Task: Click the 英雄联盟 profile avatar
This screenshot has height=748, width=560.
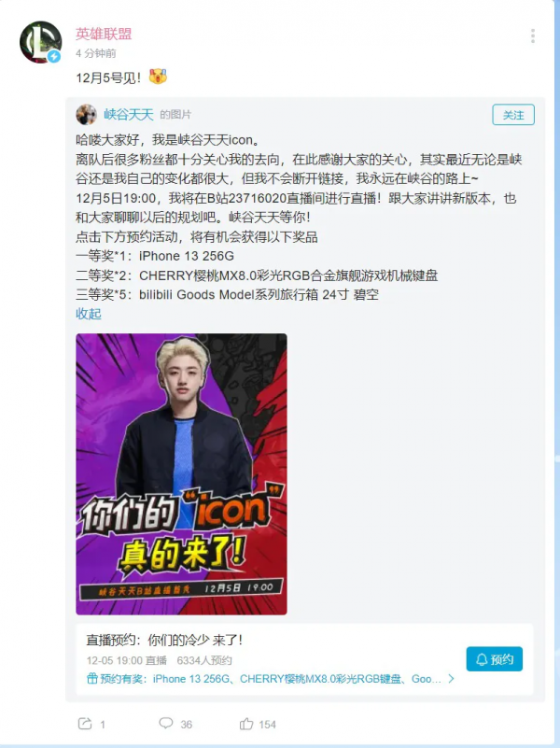Action: pos(40,42)
